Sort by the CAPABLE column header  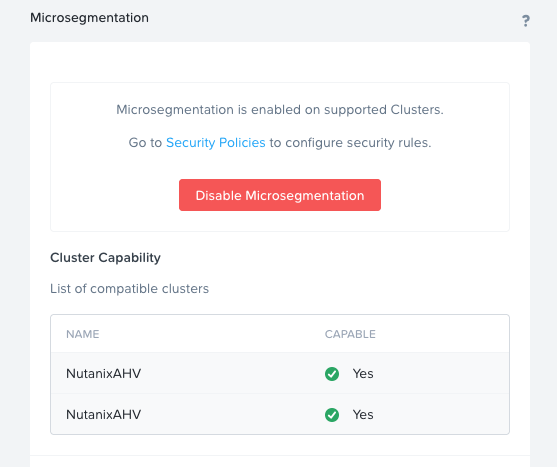(x=350, y=334)
